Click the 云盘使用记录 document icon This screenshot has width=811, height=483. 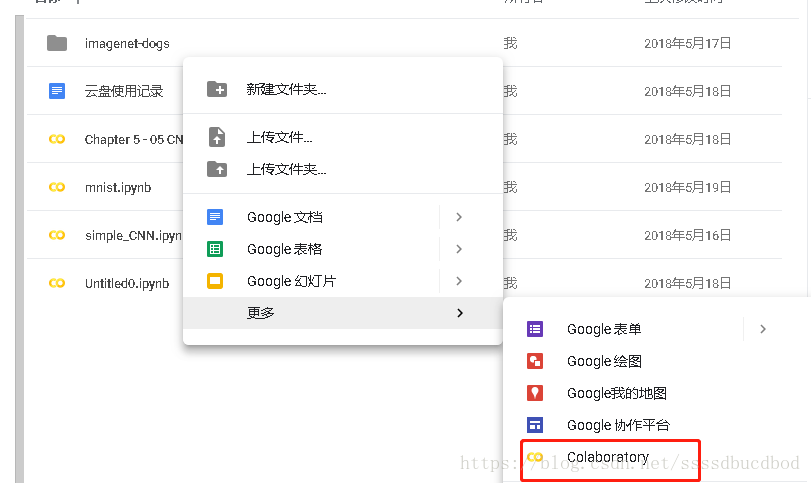click(x=57, y=91)
